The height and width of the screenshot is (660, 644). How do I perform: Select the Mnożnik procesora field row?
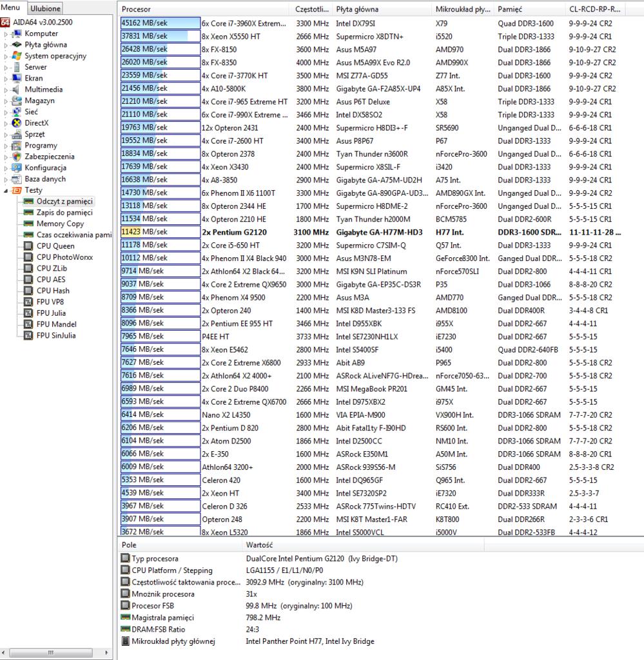[x=189, y=594]
